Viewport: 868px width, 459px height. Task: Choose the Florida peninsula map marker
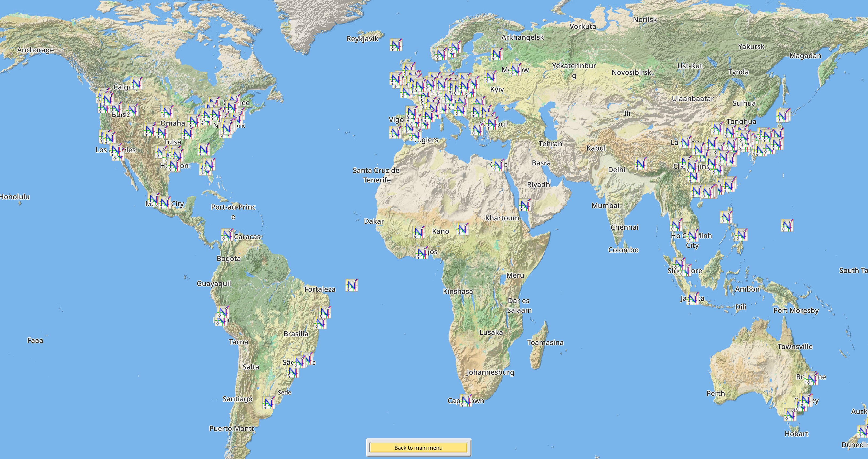[209, 165]
